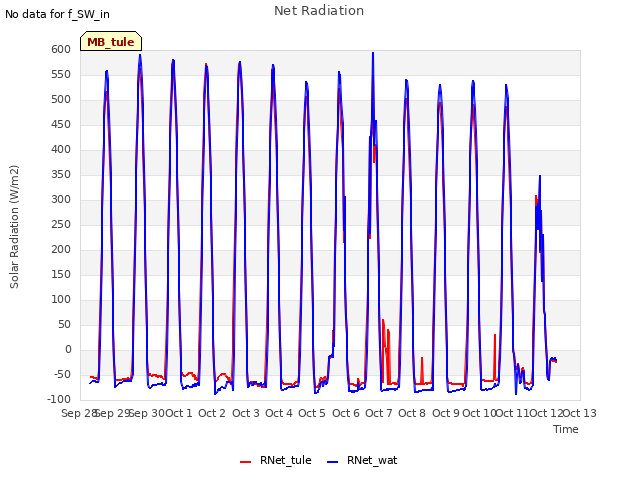This screenshot has height=480, width=640.
Task: Click the 500 y-axis tick label
Action: pyautogui.click(x=61, y=100)
